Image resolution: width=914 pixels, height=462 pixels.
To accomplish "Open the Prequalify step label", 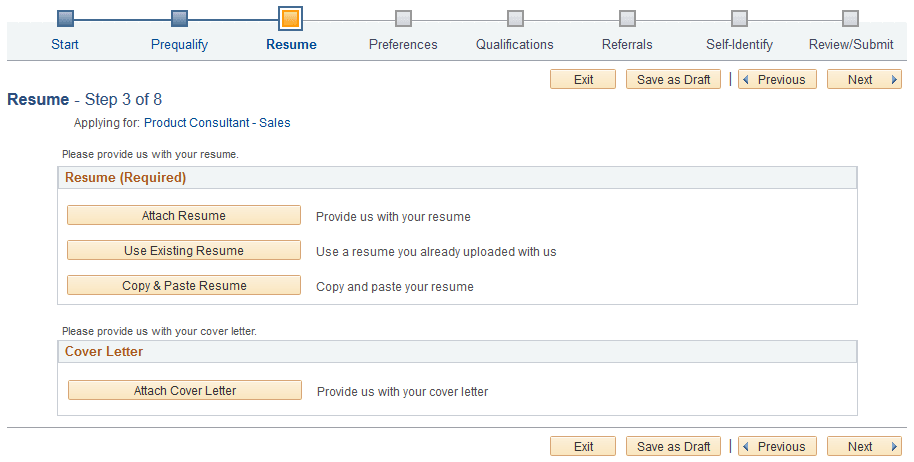I will click(179, 44).
